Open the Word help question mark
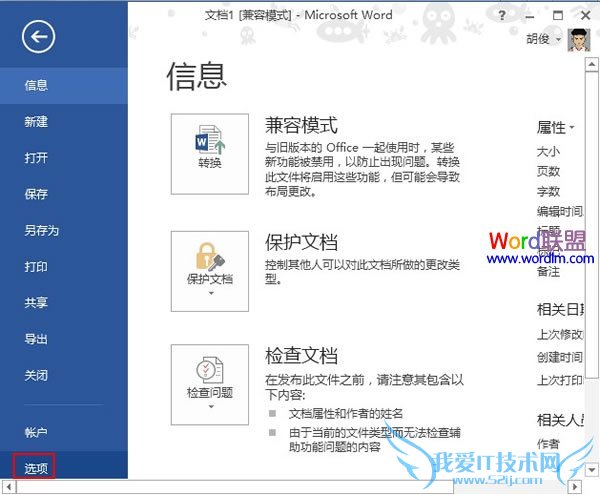Image resolution: width=600 pixels, height=495 pixels. point(502,16)
